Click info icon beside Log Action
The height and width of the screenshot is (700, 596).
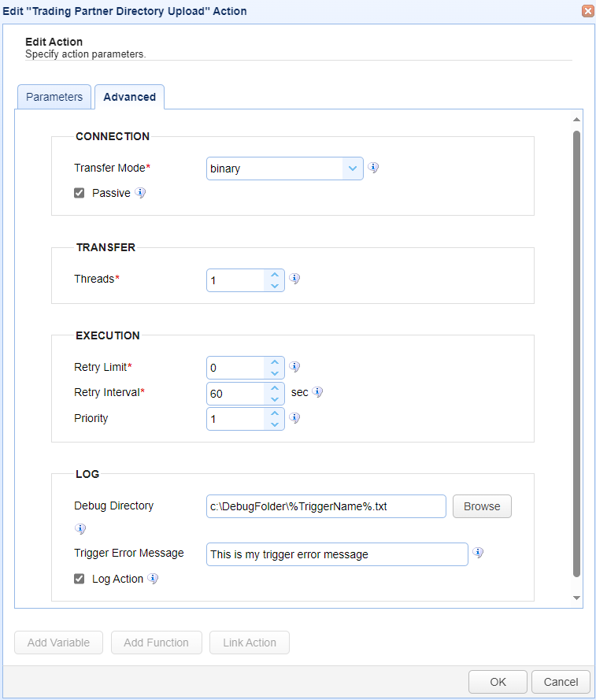[x=153, y=579]
